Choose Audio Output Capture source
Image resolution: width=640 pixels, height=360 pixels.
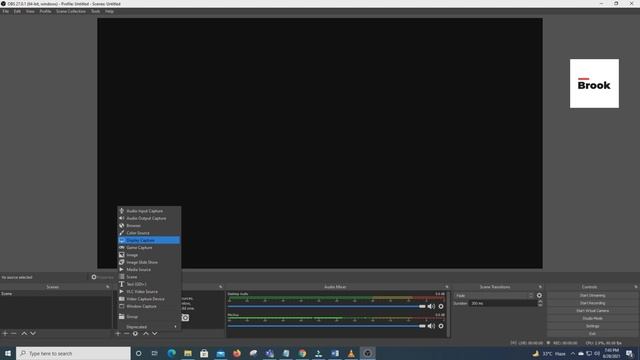pos(149,218)
